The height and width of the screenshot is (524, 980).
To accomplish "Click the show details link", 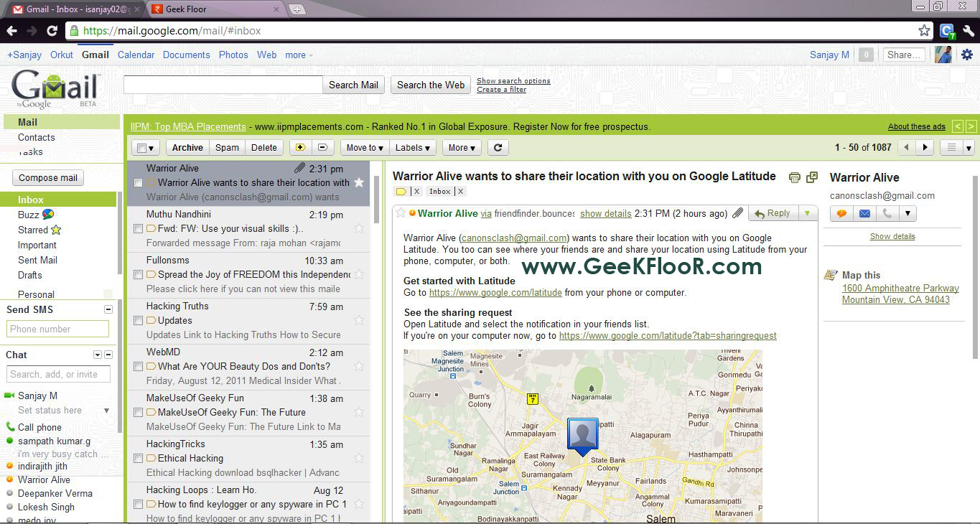I will [x=605, y=213].
